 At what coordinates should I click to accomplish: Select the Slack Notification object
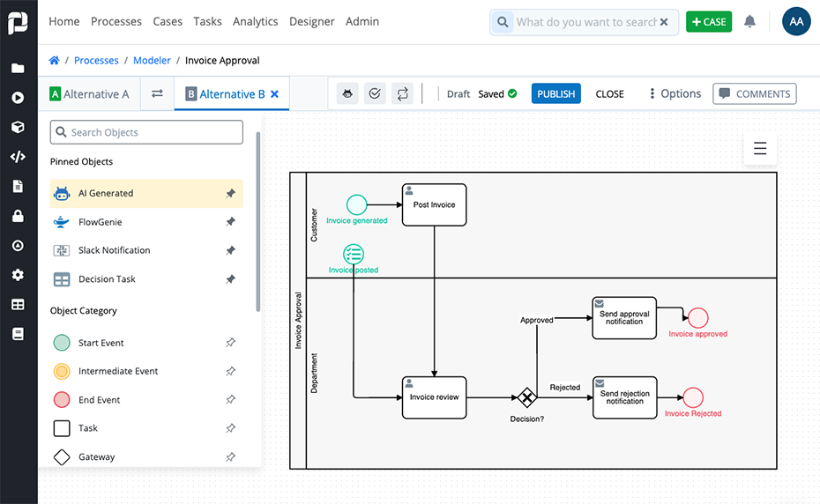pyautogui.click(x=146, y=250)
